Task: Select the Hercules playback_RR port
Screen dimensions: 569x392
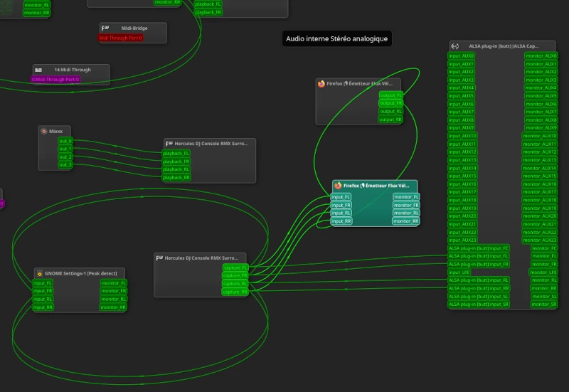Action: click(x=176, y=177)
